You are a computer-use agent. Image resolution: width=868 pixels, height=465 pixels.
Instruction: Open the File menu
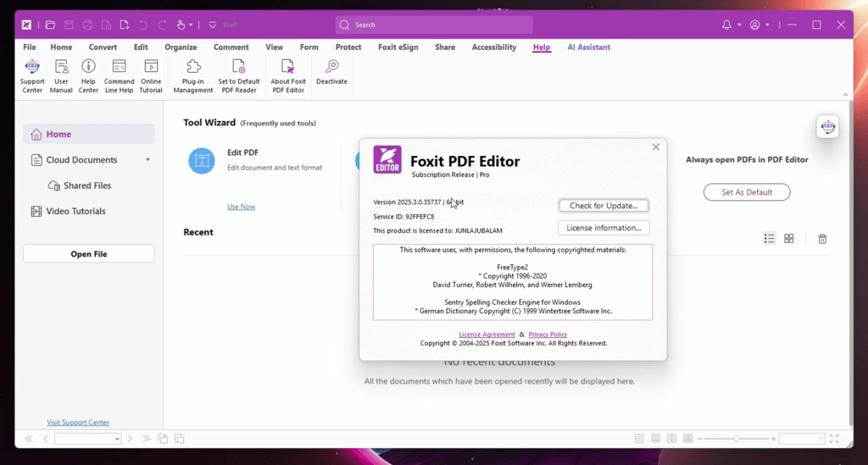click(30, 47)
